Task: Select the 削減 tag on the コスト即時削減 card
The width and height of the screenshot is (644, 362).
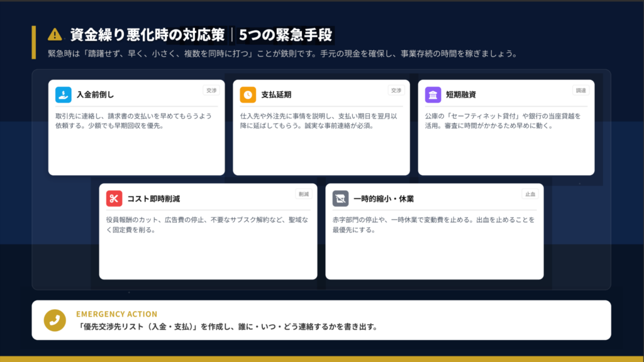Action: [304, 194]
